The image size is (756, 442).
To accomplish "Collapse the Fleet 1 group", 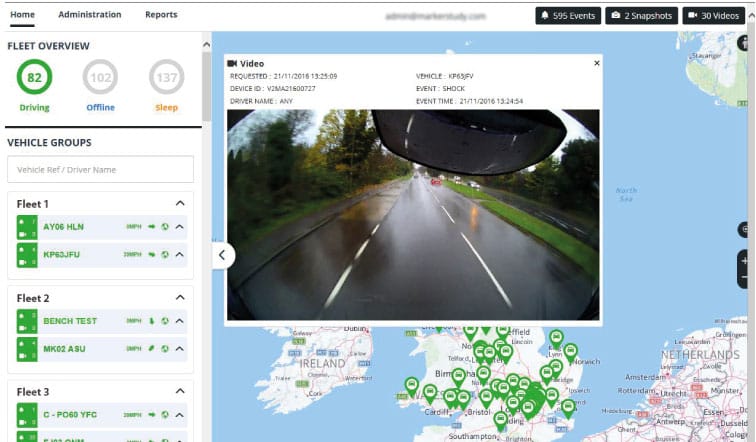I will click(180, 203).
